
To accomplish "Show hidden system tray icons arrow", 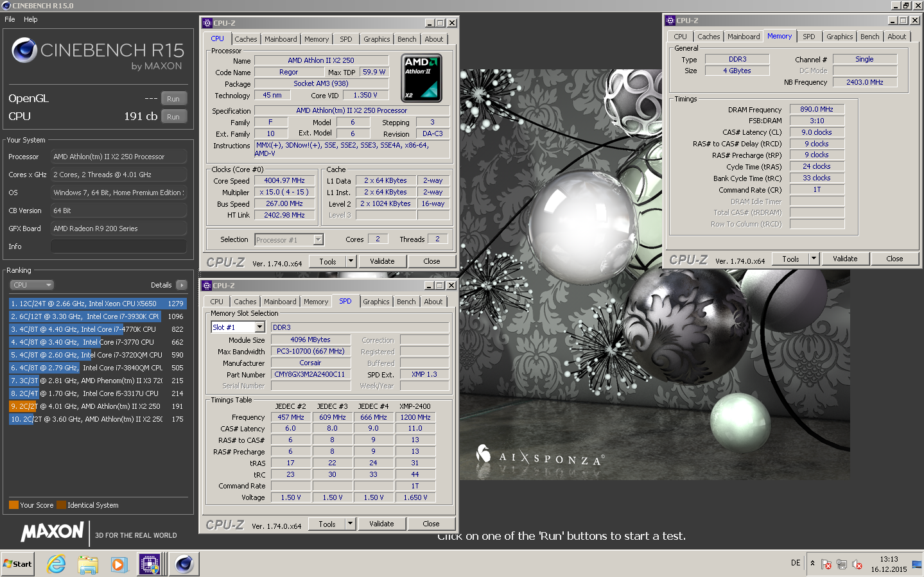I will 812,564.
